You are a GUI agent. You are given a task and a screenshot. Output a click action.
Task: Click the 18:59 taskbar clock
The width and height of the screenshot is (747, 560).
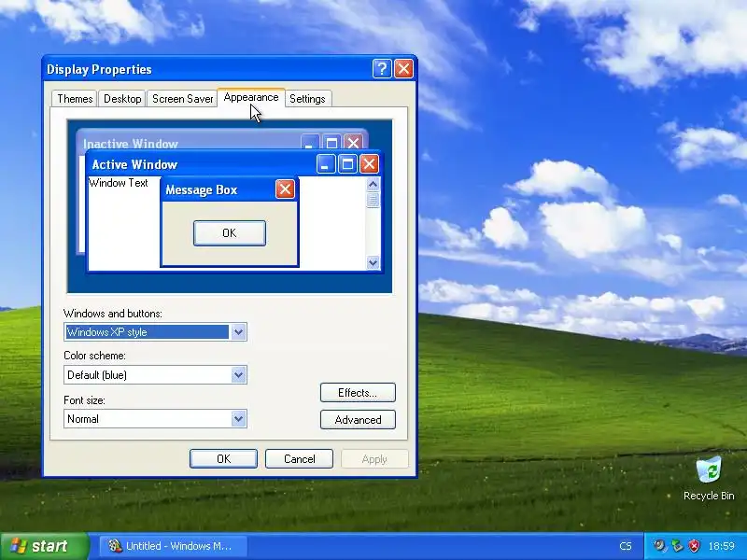click(721, 546)
